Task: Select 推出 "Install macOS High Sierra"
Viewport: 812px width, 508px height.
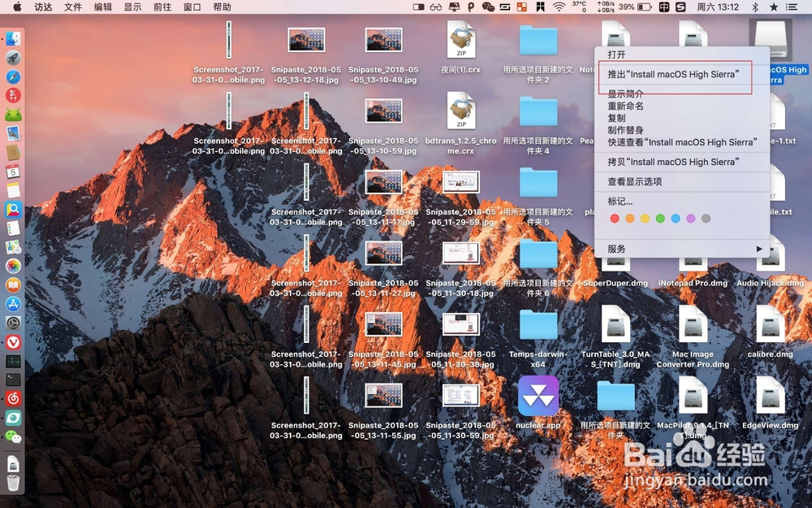Action: click(681, 74)
